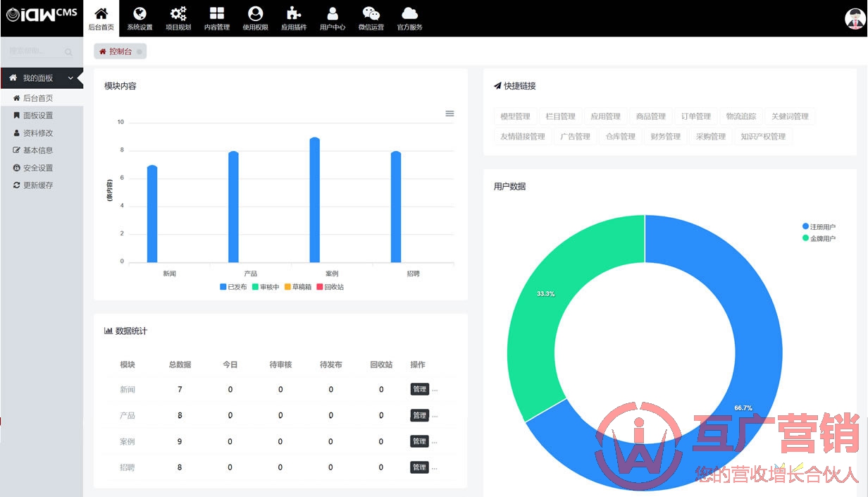
Task: Select 面板设置 in the sidebar
Action: (x=38, y=116)
